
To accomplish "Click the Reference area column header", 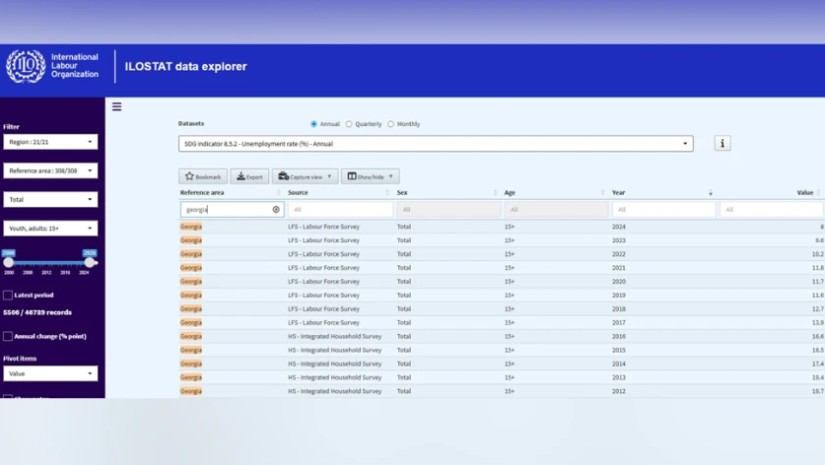I will coord(202,192).
